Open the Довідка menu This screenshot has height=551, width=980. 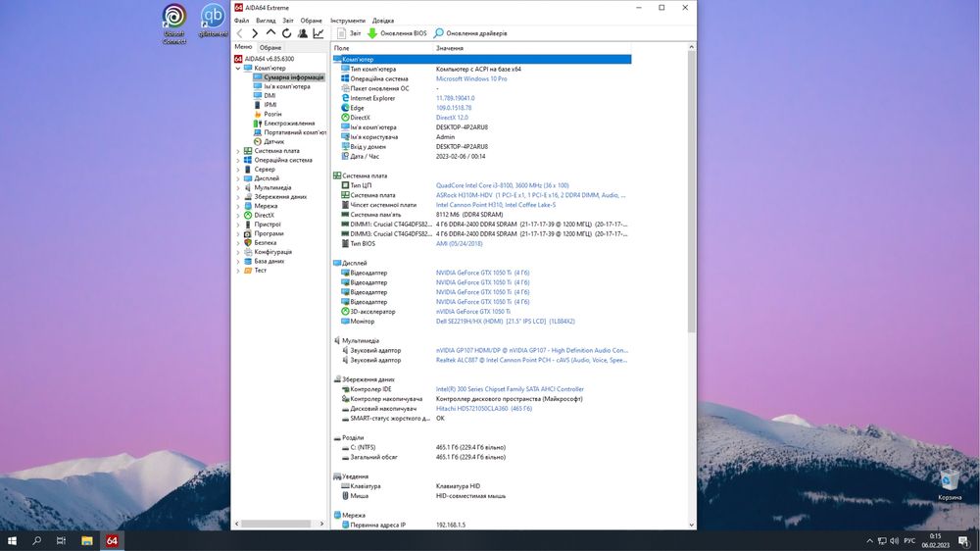383,21
